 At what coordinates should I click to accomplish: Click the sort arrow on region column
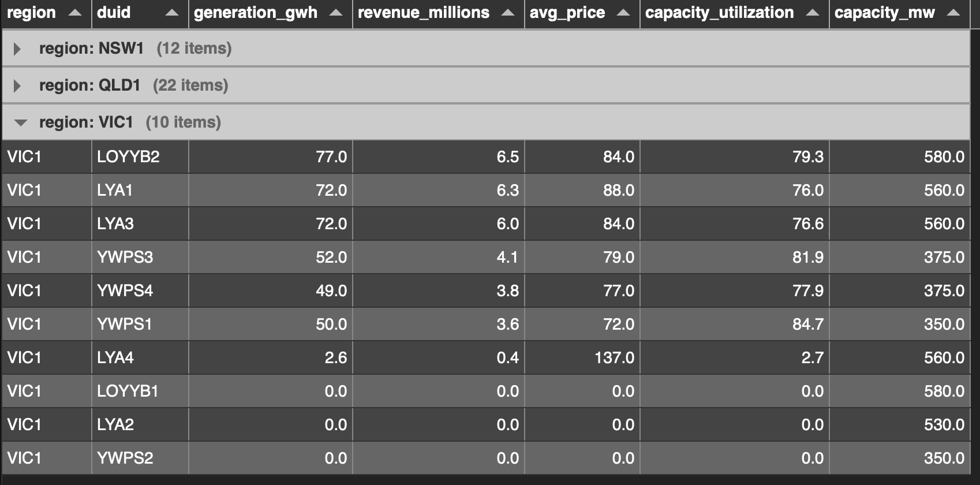pyautogui.click(x=74, y=12)
